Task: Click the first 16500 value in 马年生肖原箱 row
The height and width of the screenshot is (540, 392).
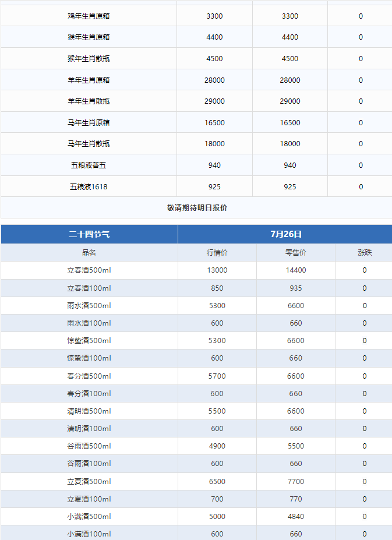Action: click(214, 122)
